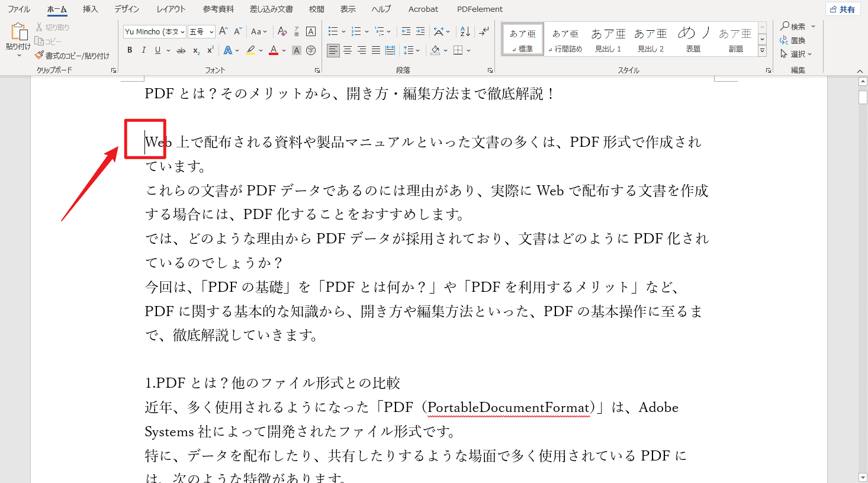Switch to the 挿入 tab
The height and width of the screenshot is (483, 868).
90,9
